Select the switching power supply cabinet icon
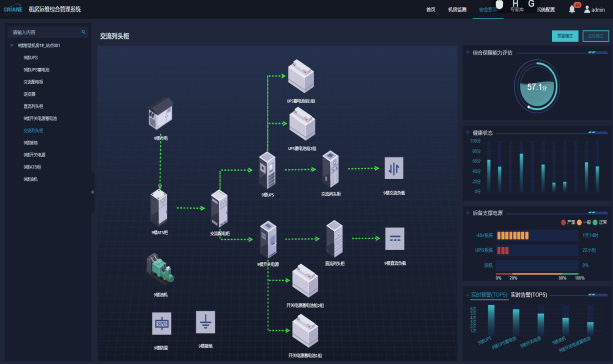The width and height of the screenshot is (613, 364). pos(269,239)
